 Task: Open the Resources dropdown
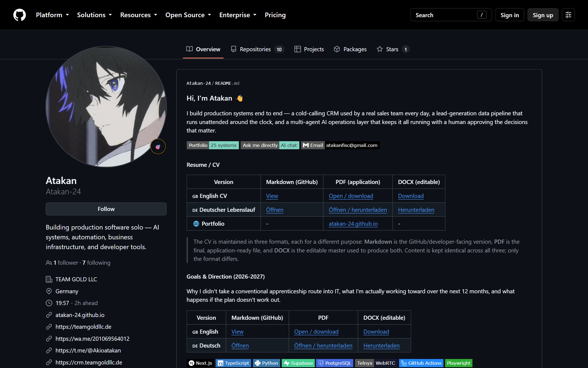tap(139, 15)
